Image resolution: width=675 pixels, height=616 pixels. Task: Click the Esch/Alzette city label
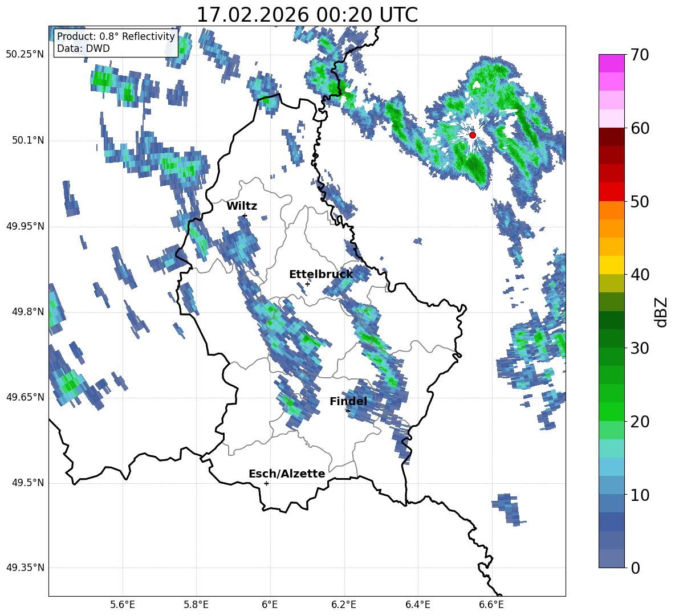pyautogui.click(x=287, y=474)
